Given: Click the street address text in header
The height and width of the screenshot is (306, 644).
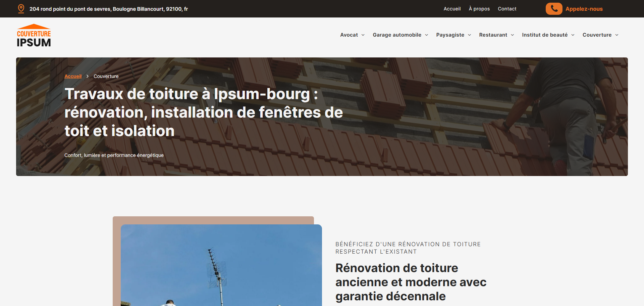Looking at the screenshot, I should pos(109,9).
